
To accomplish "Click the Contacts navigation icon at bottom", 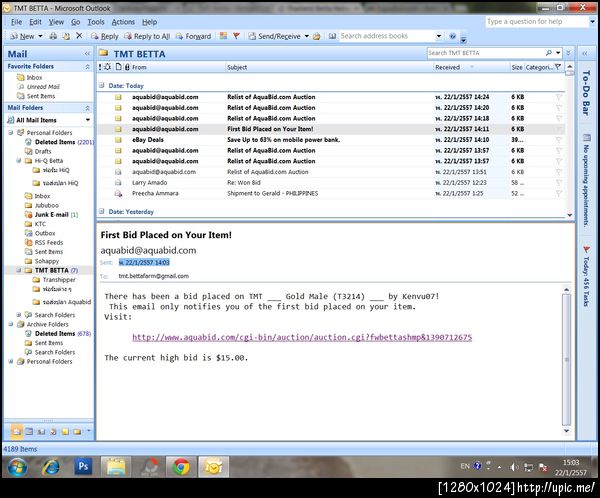I will [41, 432].
